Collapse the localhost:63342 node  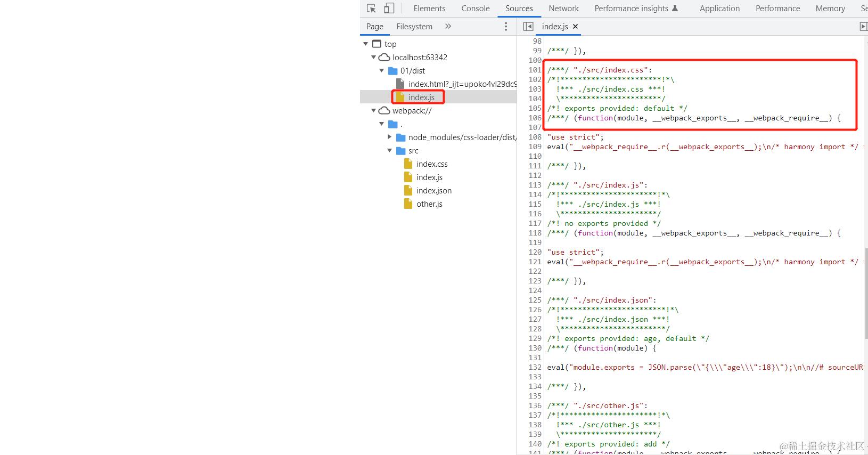pyautogui.click(x=374, y=57)
